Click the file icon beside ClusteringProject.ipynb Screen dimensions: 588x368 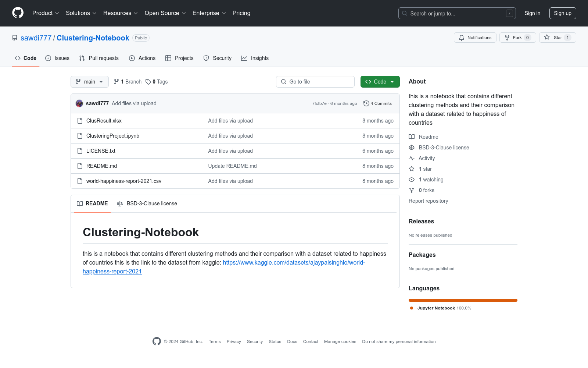point(80,136)
